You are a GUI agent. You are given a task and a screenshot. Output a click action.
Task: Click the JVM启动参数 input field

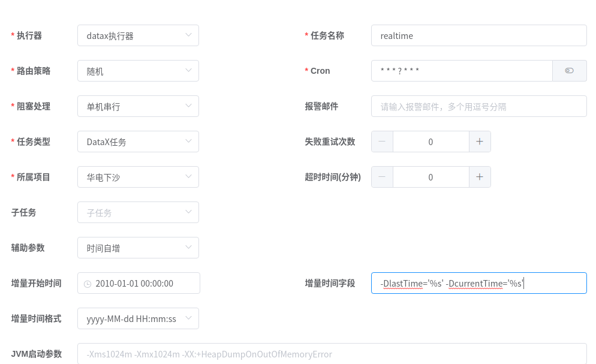pyautogui.click(x=332, y=354)
